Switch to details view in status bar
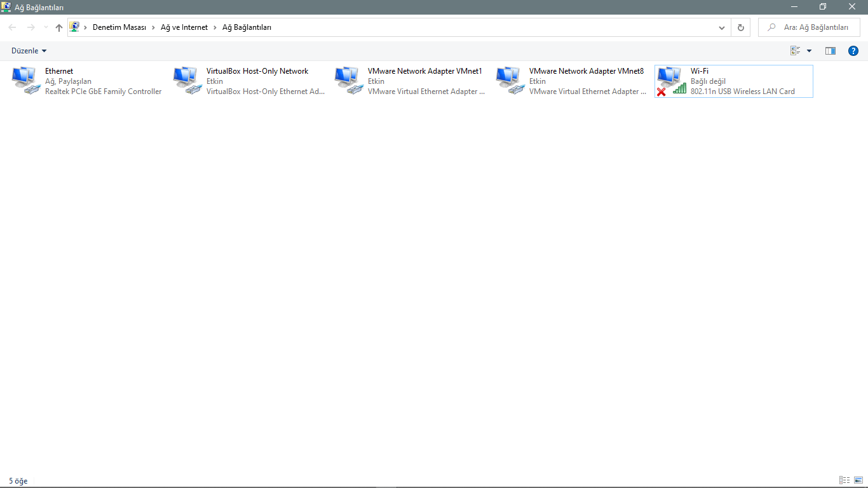 tap(844, 480)
